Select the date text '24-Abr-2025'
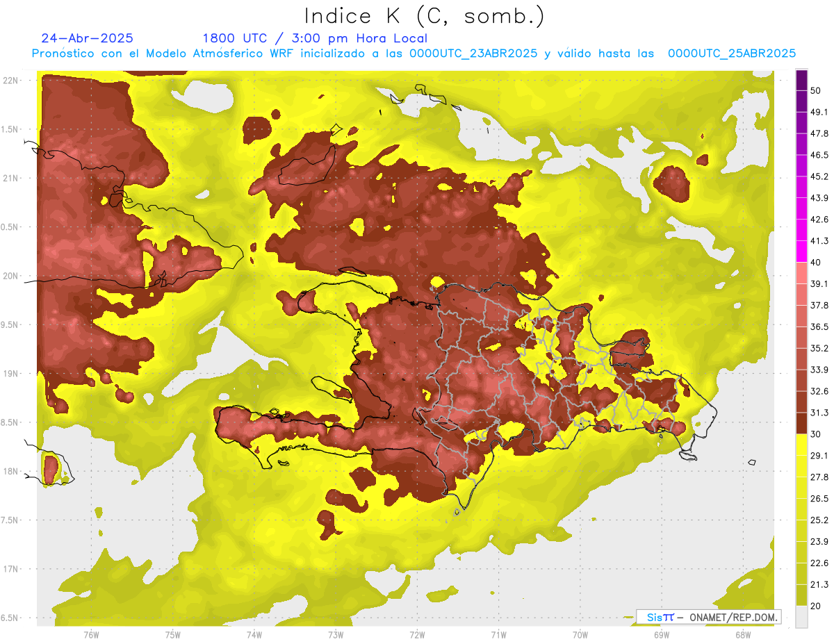The image size is (834, 644). [x=88, y=38]
